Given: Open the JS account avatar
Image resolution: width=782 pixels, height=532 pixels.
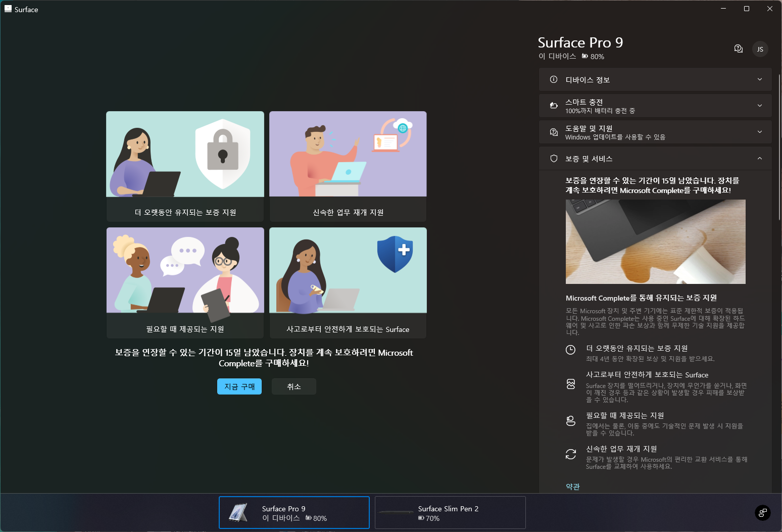Looking at the screenshot, I should point(760,49).
